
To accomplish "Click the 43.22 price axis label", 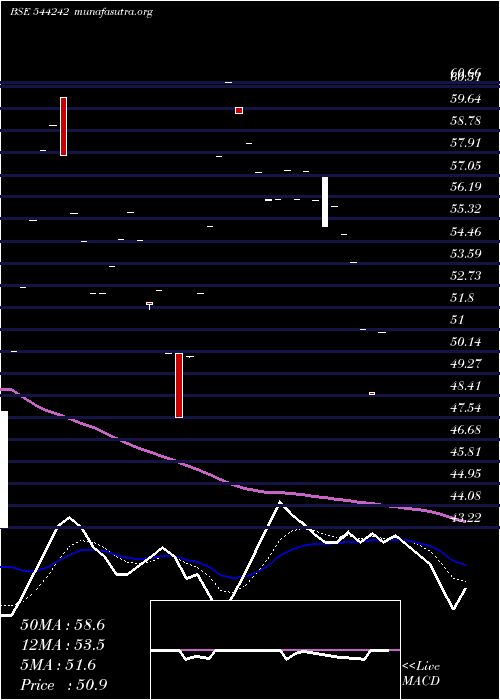I will tap(466, 518).
